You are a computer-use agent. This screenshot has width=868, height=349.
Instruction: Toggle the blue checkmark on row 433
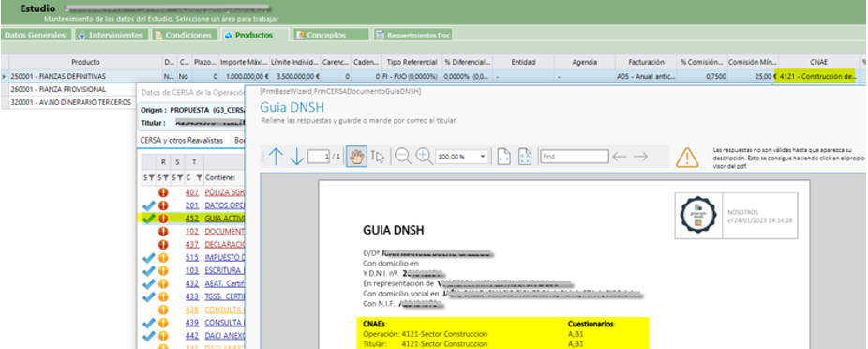[148, 296]
